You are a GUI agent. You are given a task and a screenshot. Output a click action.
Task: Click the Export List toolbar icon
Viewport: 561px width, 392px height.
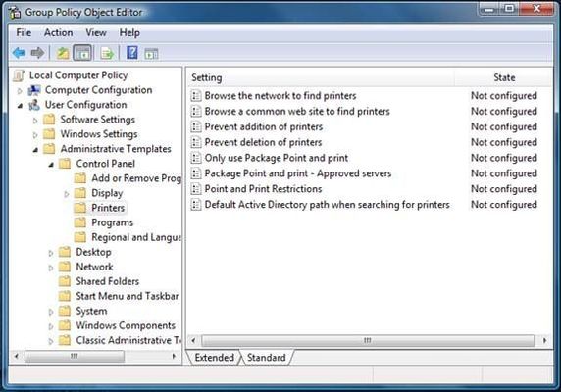point(107,53)
